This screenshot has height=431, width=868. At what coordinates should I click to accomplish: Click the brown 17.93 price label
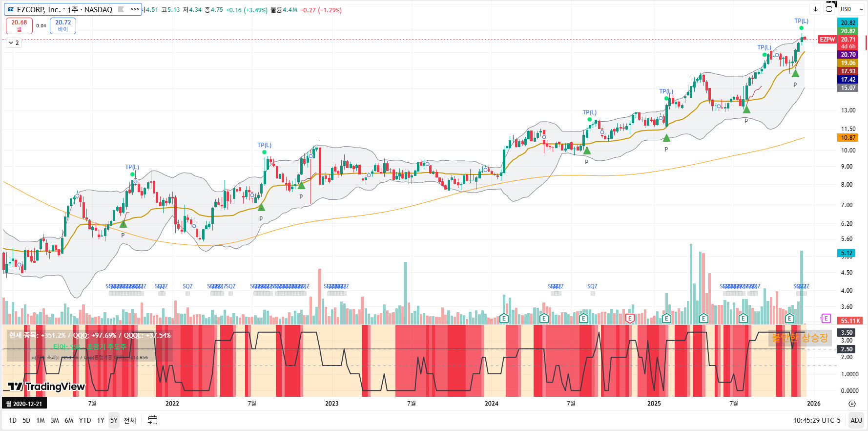(x=848, y=71)
